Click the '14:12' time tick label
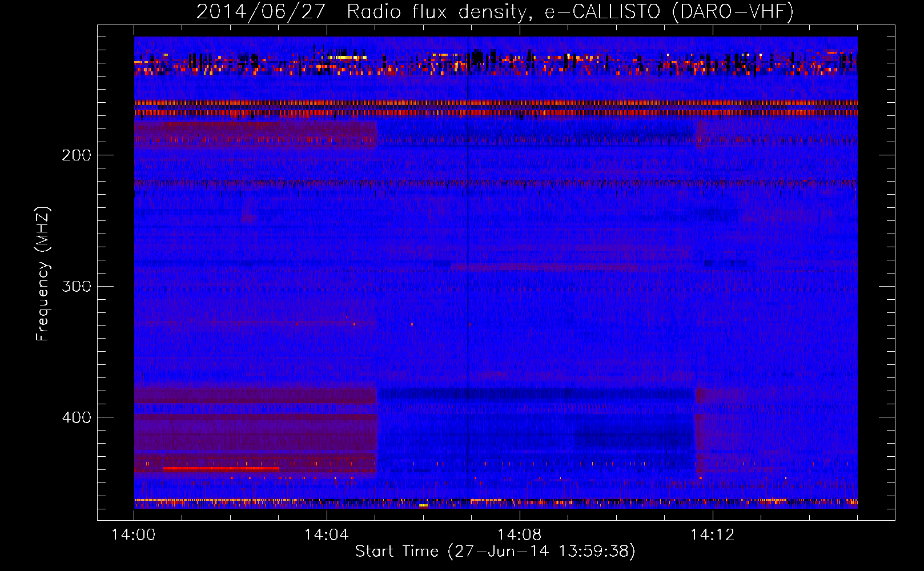 point(713,535)
